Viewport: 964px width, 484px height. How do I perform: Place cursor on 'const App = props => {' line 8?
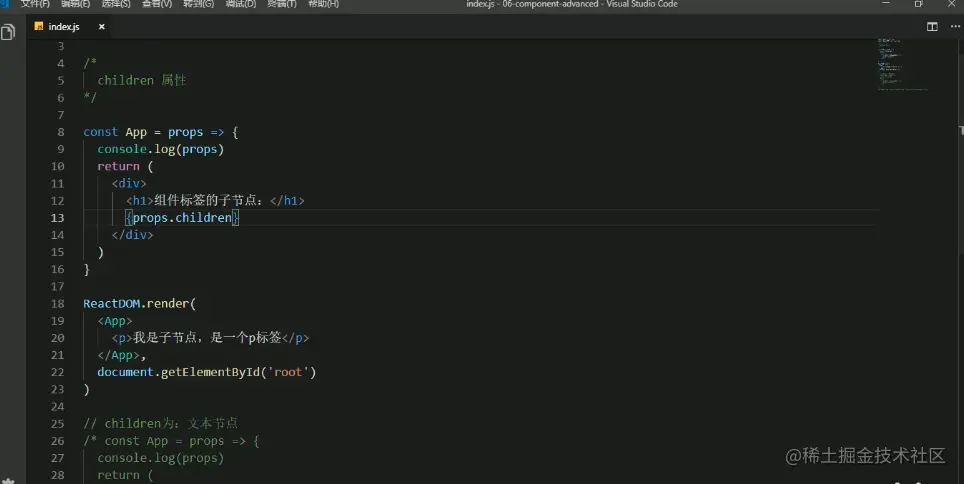click(x=160, y=132)
